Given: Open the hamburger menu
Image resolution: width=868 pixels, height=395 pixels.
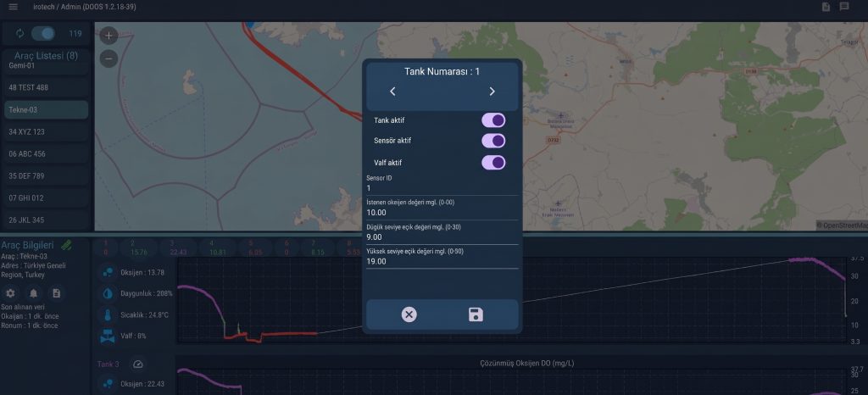Looking at the screenshot, I should click(14, 7).
